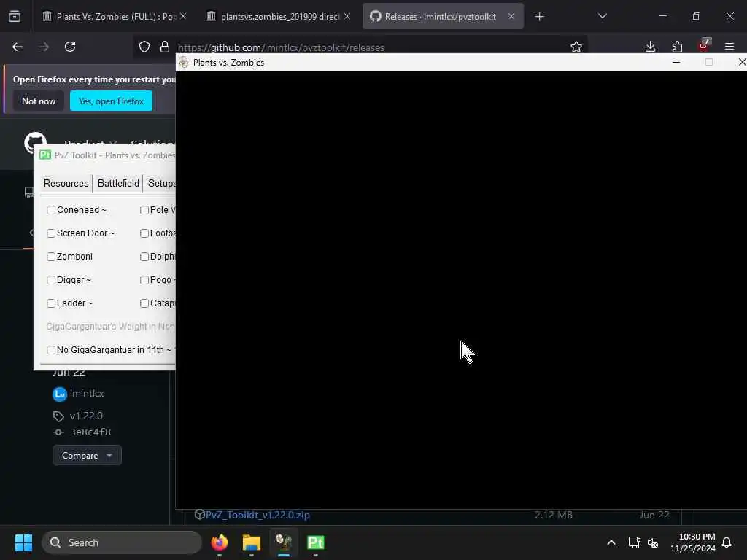Open taskbar clock showing 10:30 PM

point(693,542)
